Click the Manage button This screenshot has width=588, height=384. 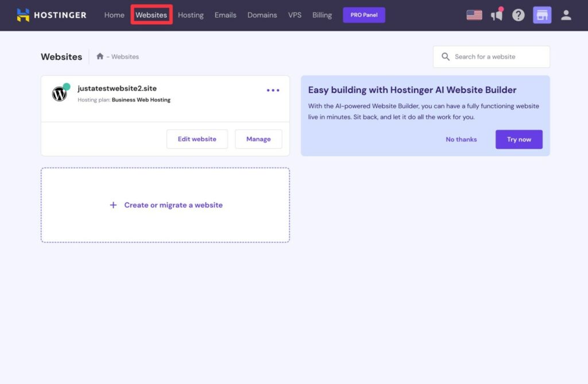[x=258, y=139]
